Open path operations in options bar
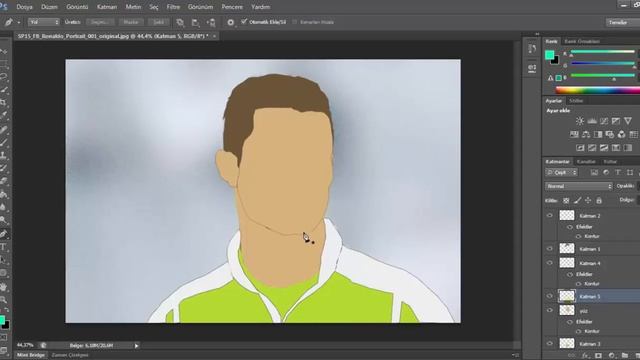The image size is (640, 360). point(180,22)
